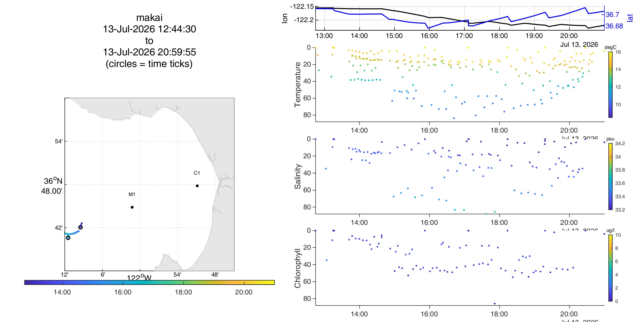The height and width of the screenshot is (322, 644).
Task: Click the 18:00 tick under Temperature plot
Action: click(x=499, y=130)
